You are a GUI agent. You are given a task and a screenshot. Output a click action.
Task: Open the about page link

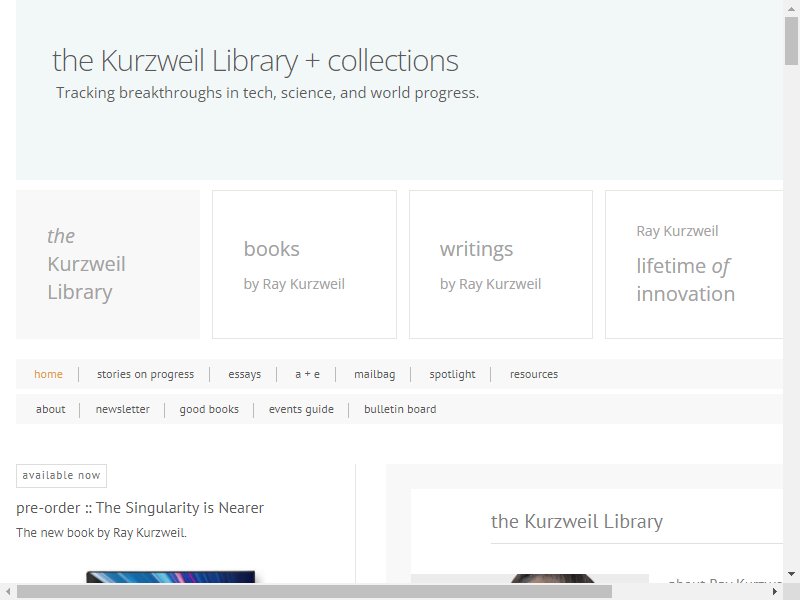tap(51, 409)
